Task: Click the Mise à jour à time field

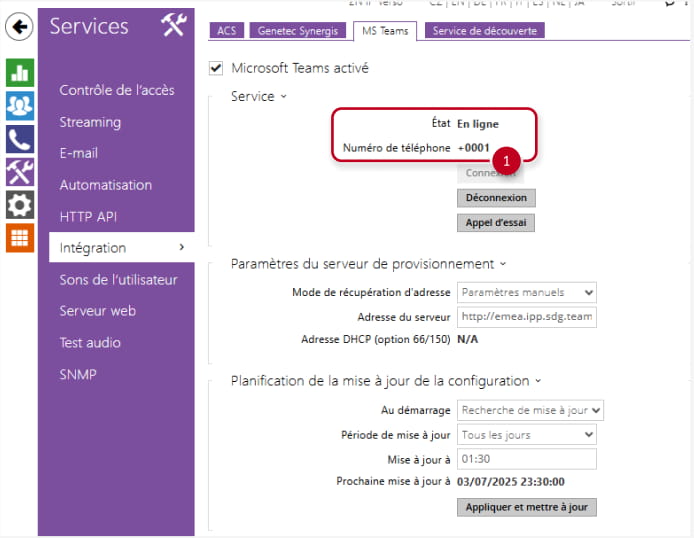Action: (x=527, y=459)
